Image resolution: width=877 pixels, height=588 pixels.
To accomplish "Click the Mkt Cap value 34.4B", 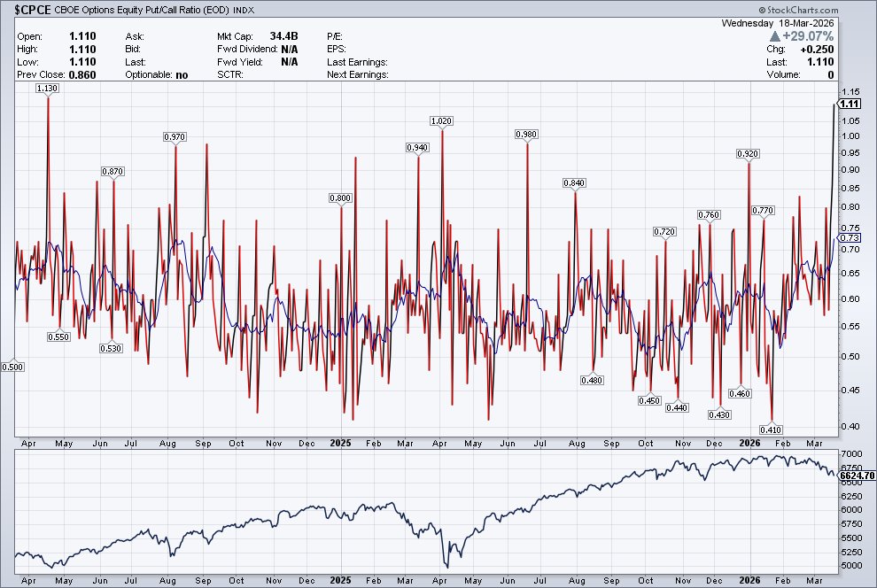I will coord(283,36).
